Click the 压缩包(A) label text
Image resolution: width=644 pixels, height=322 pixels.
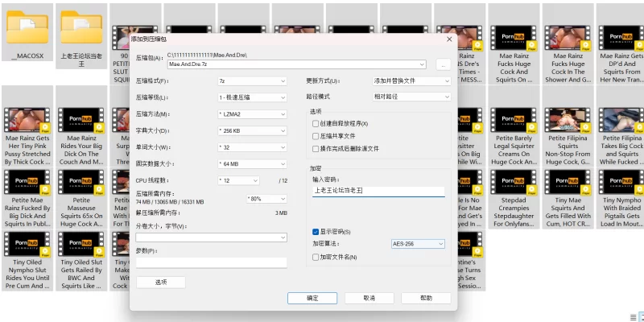click(x=150, y=58)
